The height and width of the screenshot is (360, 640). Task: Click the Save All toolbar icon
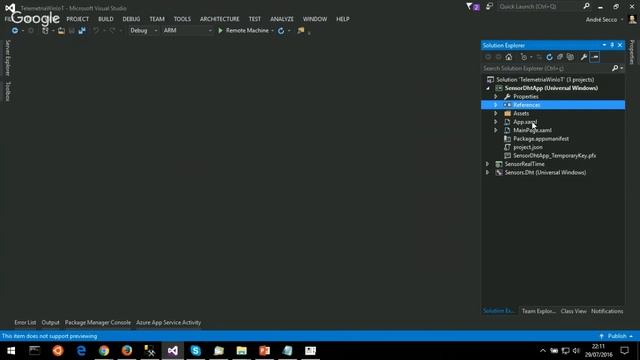pos(82,31)
